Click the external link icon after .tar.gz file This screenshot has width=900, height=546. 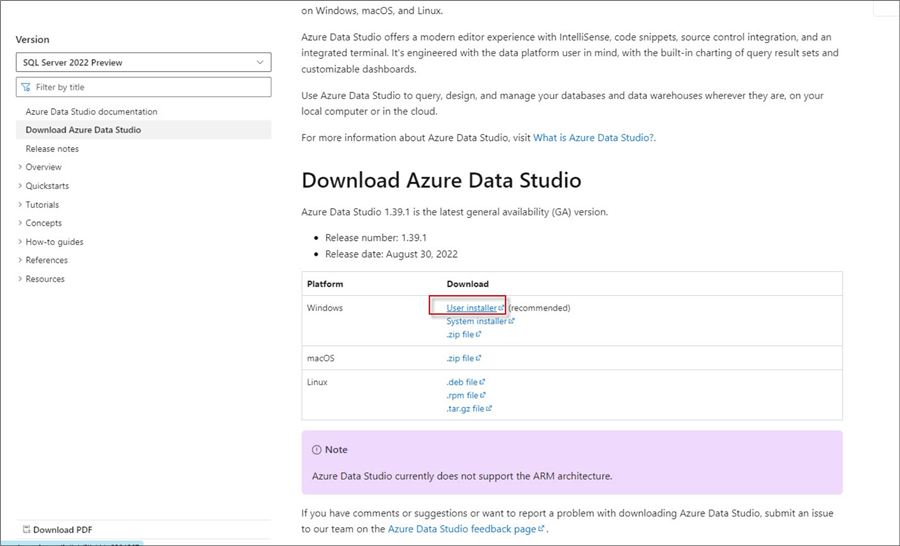[x=489, y=408]
